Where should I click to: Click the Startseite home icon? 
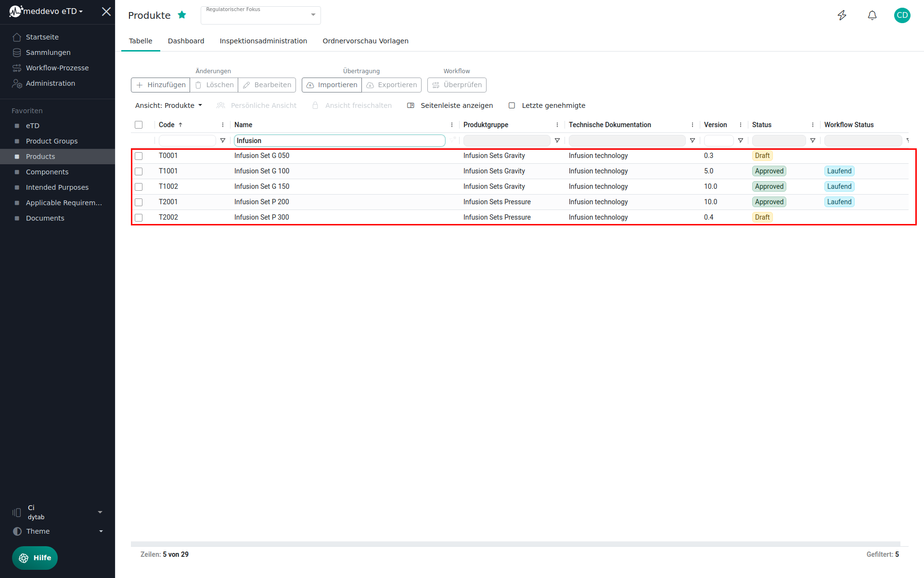(x=17, y=37)
